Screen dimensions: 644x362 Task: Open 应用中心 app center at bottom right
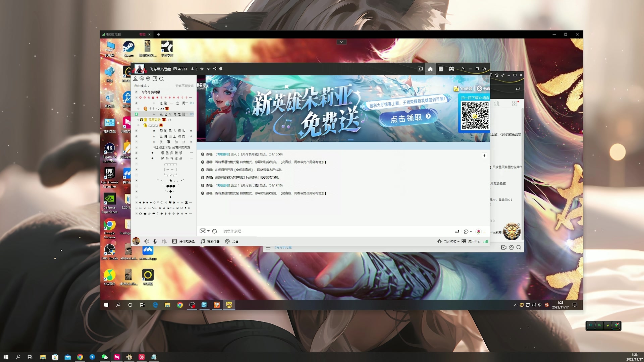(x=474, y=241)
